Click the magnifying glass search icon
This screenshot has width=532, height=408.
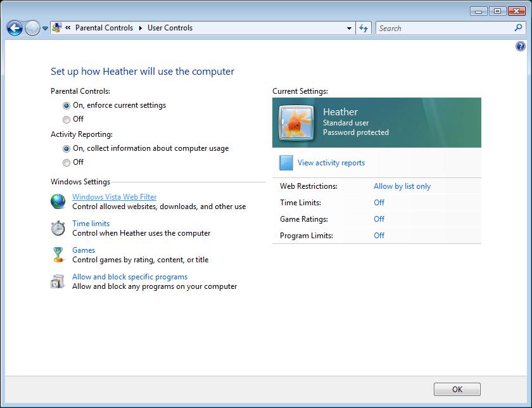518,28
